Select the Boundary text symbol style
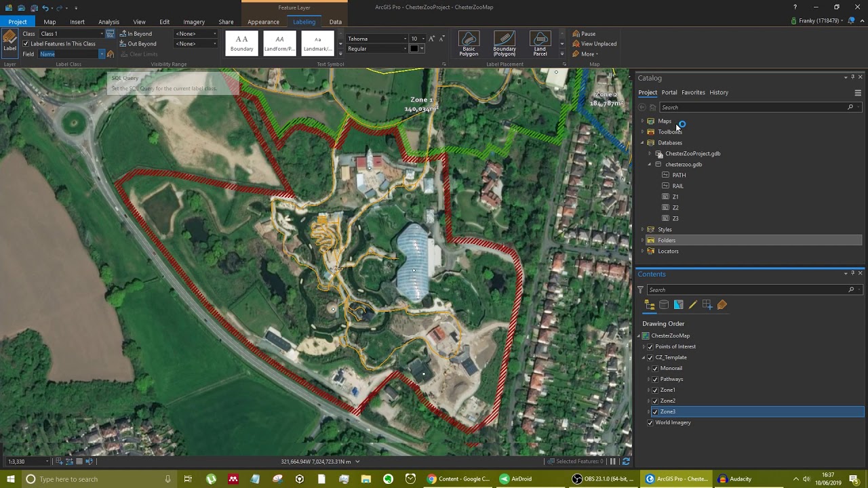The image size is (868, 488). (x=241, y=43)
